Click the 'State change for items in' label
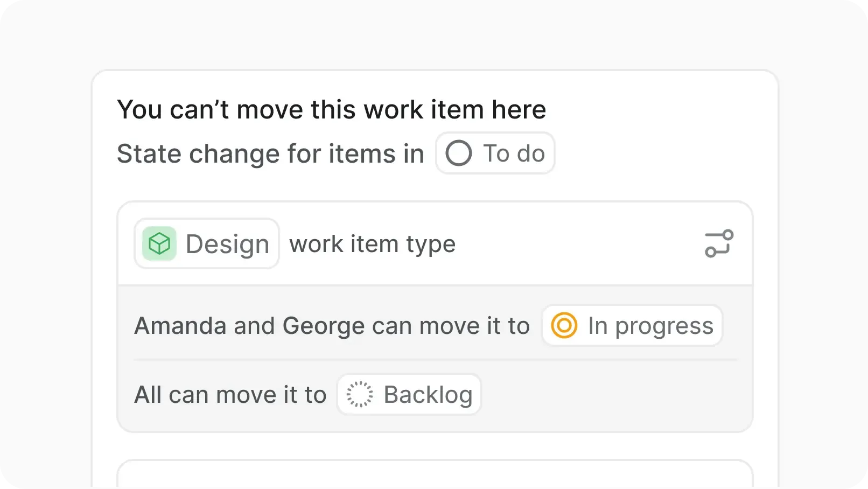 click(270, 153)
